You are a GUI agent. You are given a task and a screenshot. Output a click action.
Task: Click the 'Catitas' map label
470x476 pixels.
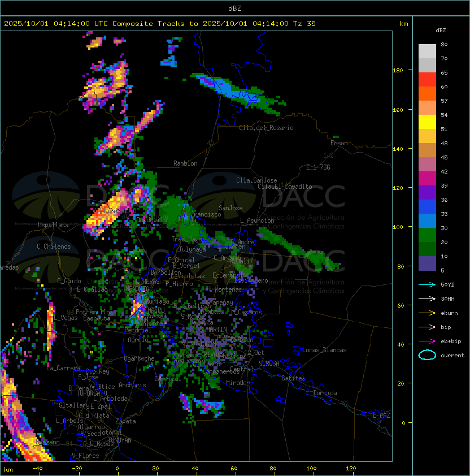tap(293, 378)
